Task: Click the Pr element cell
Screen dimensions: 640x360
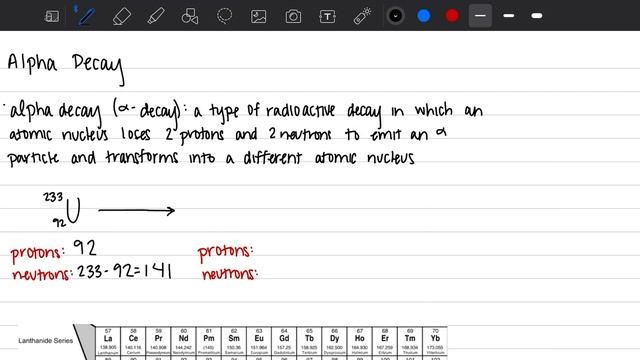Action: [158, 341]
